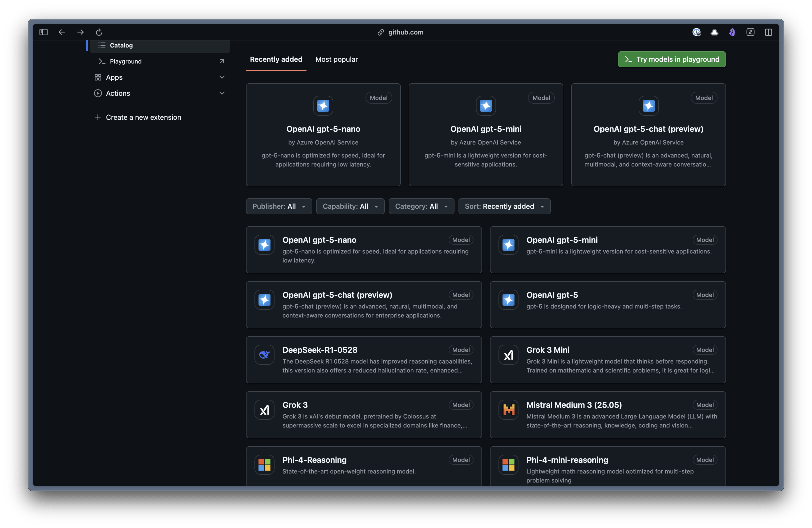
Task: Click the Phi-4-Reasoning Microsoft logo
Action: pyautogui.click(x=264, y=464)
